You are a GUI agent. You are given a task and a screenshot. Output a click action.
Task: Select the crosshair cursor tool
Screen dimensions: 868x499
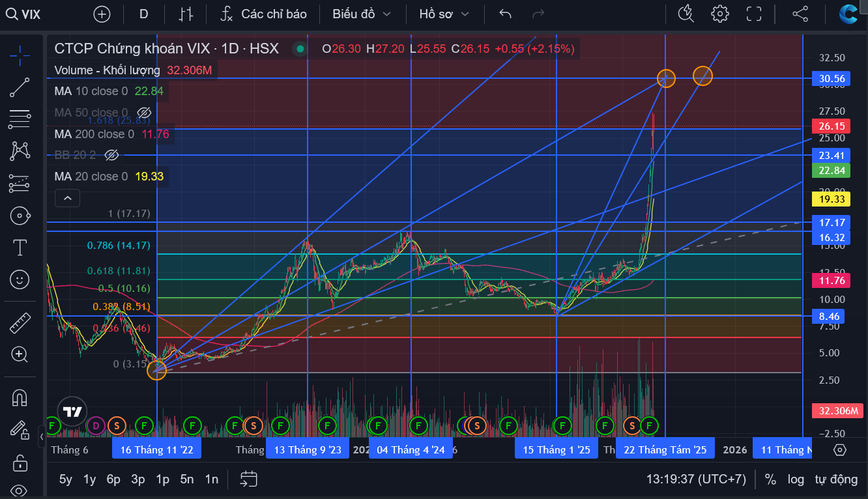(x=20, y=55)
